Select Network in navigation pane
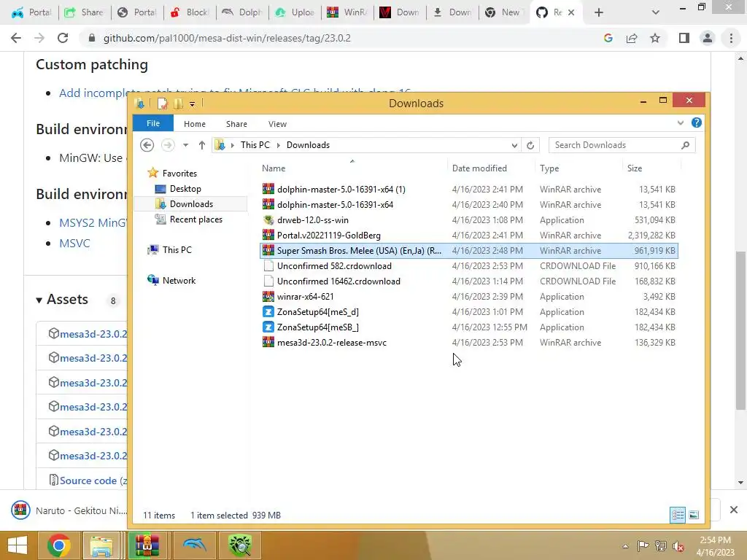The image size is (747, 560). 179,281
